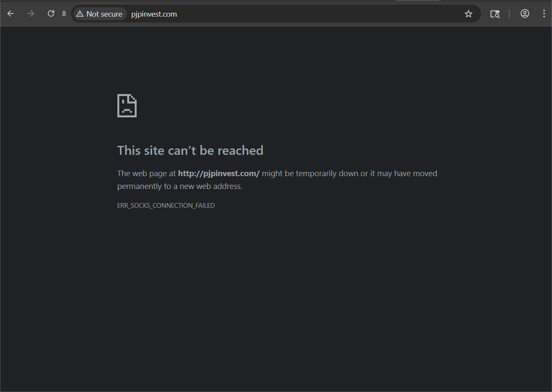Go back to the previous page
552x392 pixels.
click(x=11, y=14)
